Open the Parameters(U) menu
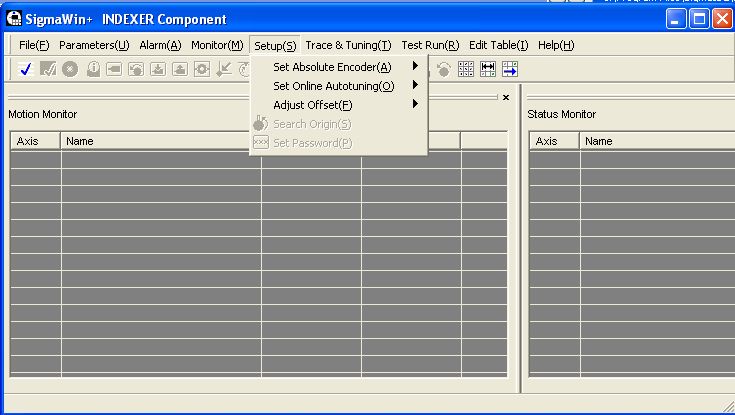 (x=94, y=45)
